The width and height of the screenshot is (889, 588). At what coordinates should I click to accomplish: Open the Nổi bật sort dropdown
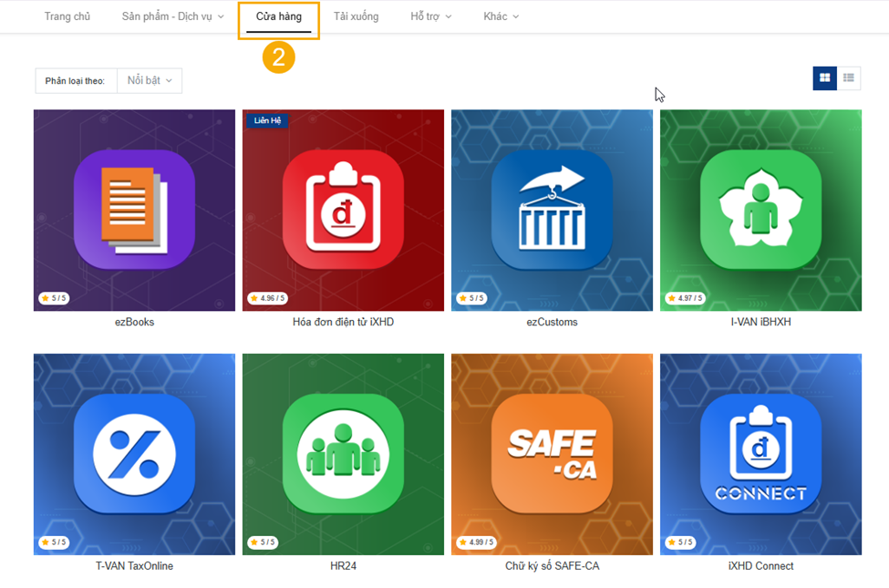[x=150, y=80]
